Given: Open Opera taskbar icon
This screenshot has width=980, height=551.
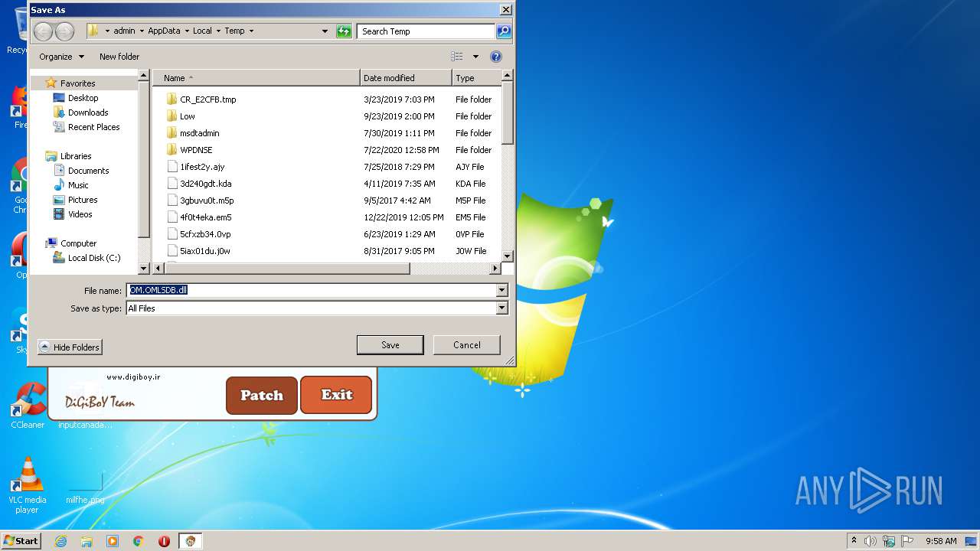Looking at the screenshot, I should click(164, 541).
